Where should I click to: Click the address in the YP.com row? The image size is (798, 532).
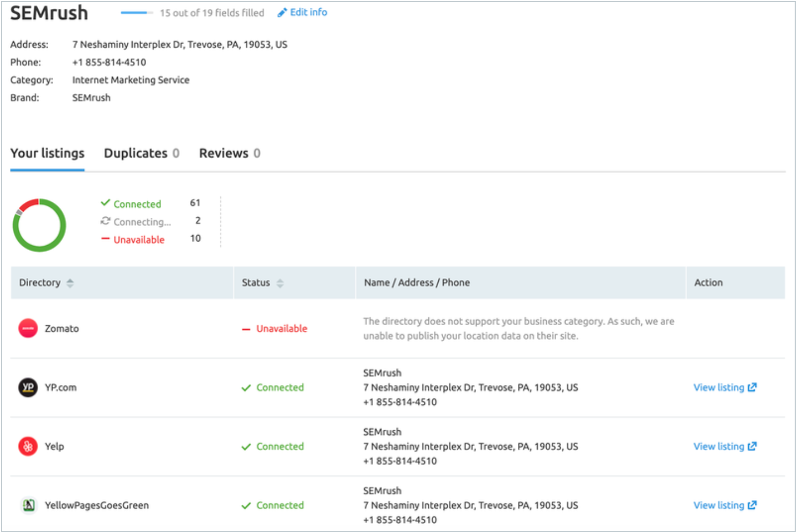pos(470,387)
